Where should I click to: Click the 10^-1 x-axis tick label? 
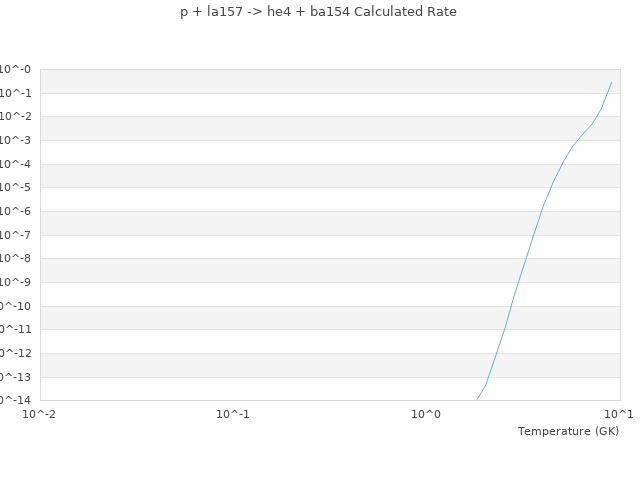(233, 413)
